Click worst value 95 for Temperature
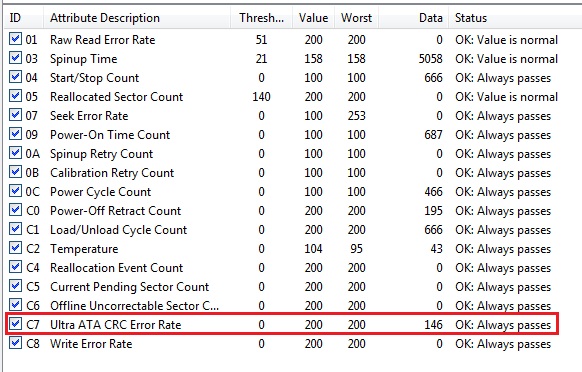 [356, 249]
